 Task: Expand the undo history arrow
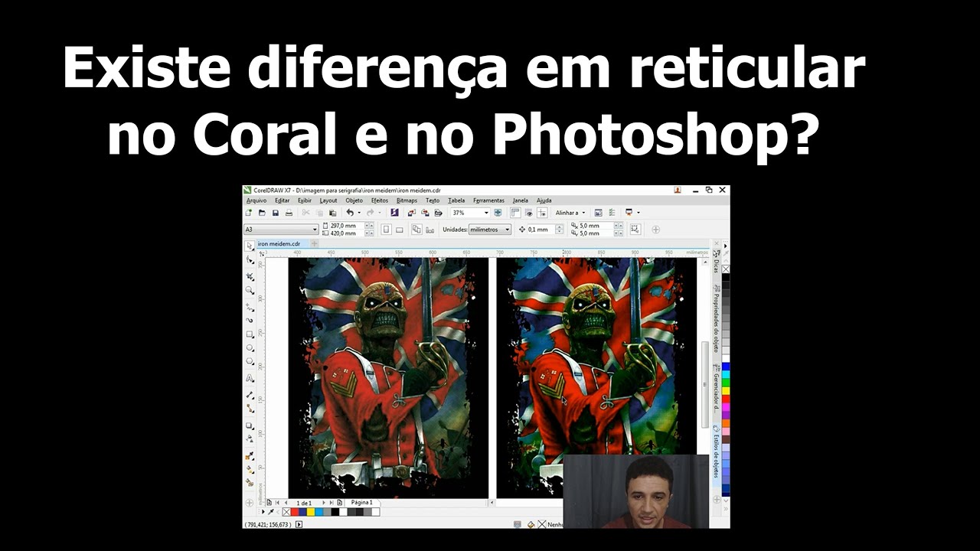(x=359, y=213)
